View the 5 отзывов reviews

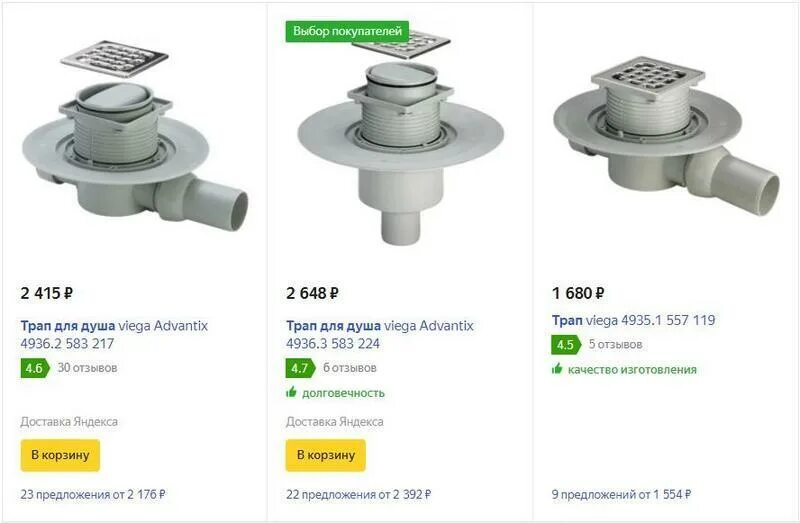[x=615, y=344]
